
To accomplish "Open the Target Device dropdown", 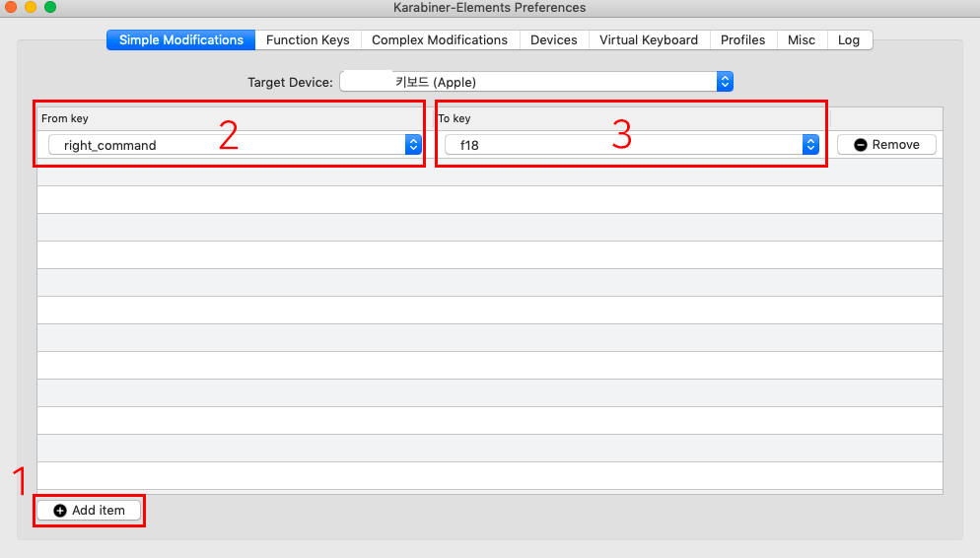I will (536, 82).
